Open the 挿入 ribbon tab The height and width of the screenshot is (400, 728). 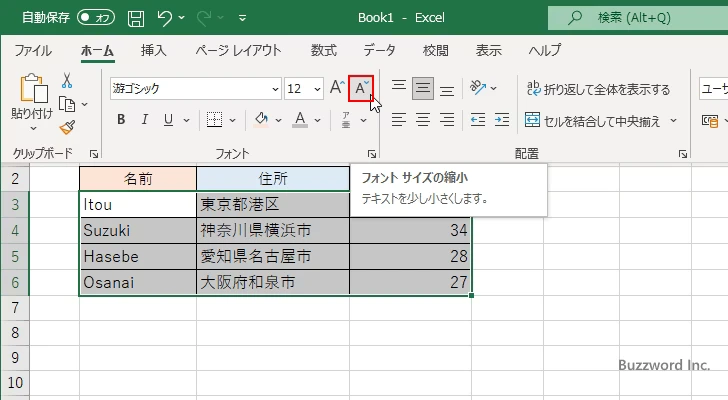(153, 50)
